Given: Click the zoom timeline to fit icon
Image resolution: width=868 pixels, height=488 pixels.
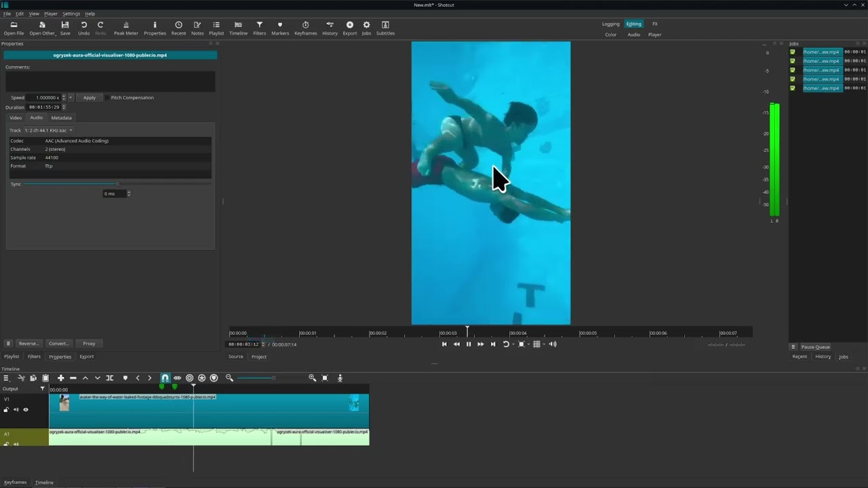Looking at the screenshot, I should (x=325, y=378).
